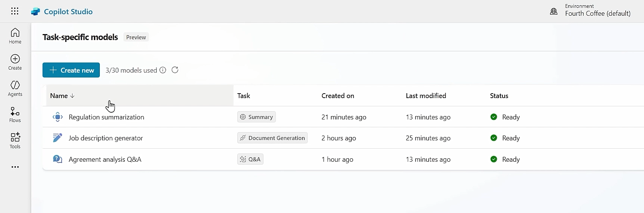Expand the sidebar More ellipsis menu
Image resolution: width=644 pixels, height=213 pixels.
pos(15,167)
